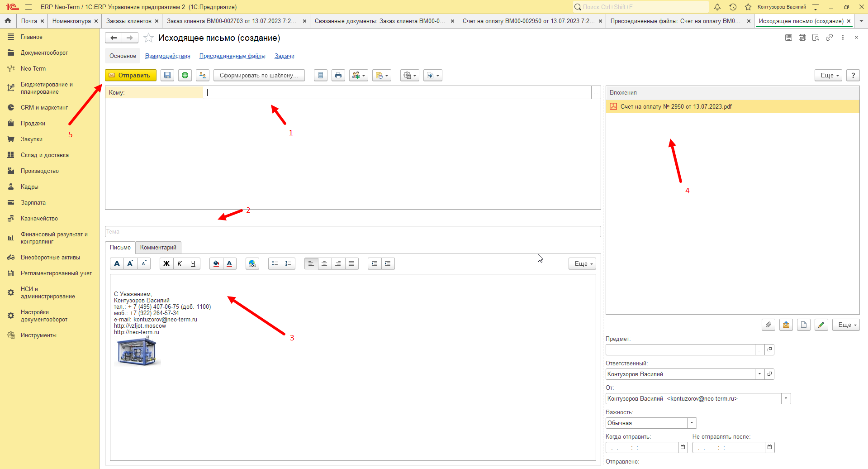Open text font color picker
Viewport: 868px width, 469px height.
[x=229, y=263]
